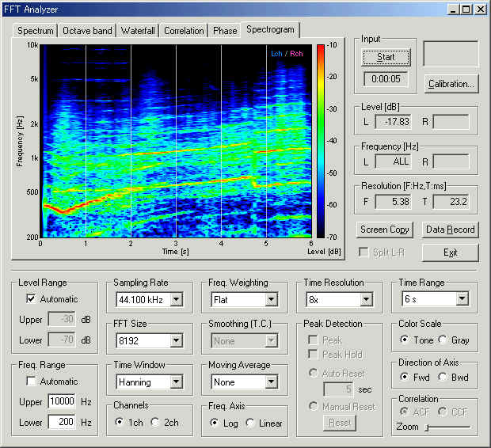Enable Automatic in Freq. Range
491x448 pixels.
point(31,382)
